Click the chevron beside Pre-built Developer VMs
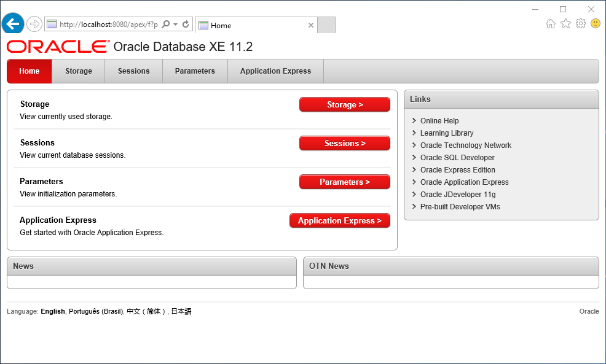606x364 pixels. click(414, 206)
